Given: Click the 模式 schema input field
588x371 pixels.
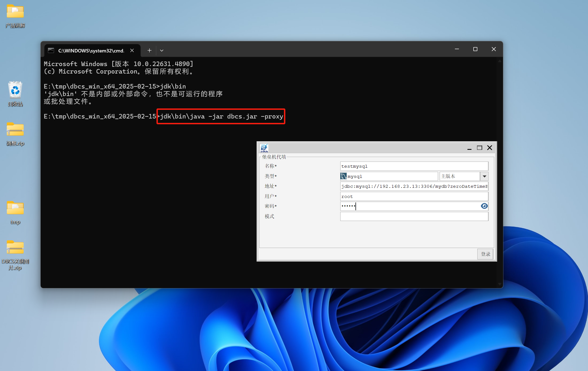Looking at the screenshot, I should click(x=414, y=216).
